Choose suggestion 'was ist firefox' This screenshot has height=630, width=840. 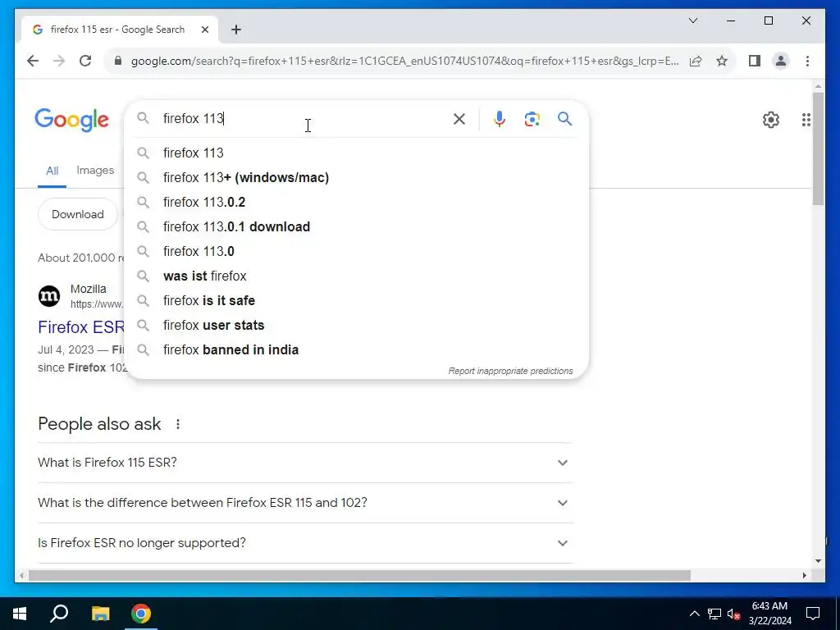point(356,276)
